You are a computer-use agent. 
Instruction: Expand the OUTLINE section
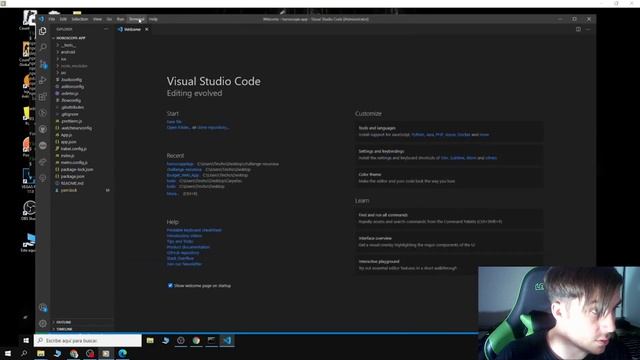82,322
